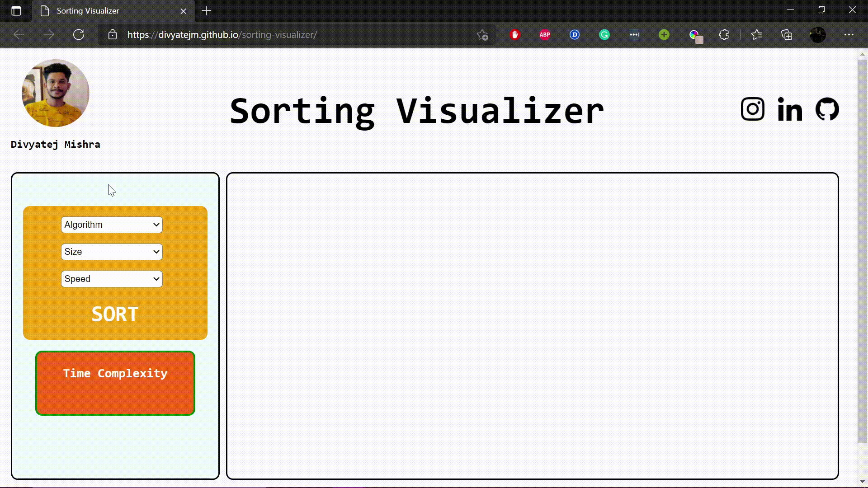This screenshot has height=488, width=868.
Task: Open a new browser tab
Action: tap(206, 11)
